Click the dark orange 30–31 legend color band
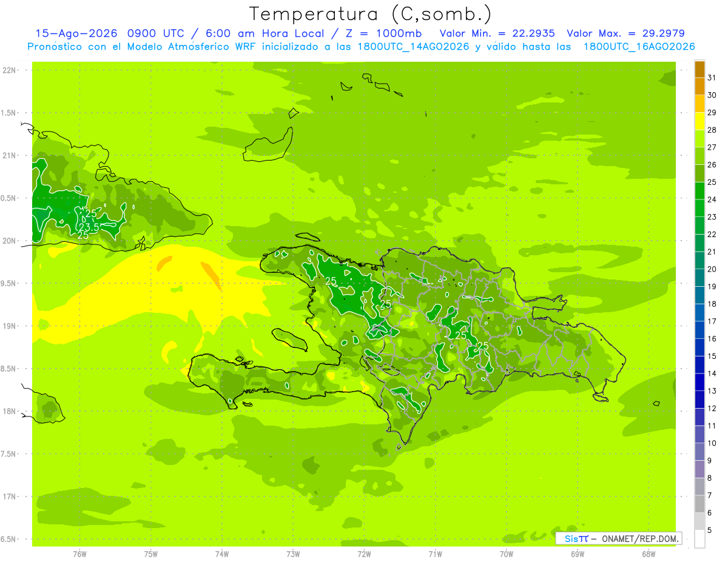 click(699, 86)
